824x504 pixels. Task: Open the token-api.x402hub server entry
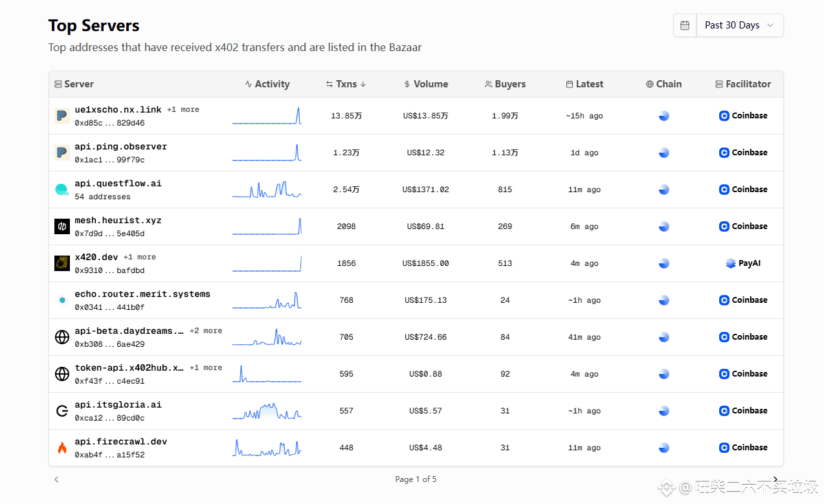point(129,368)
